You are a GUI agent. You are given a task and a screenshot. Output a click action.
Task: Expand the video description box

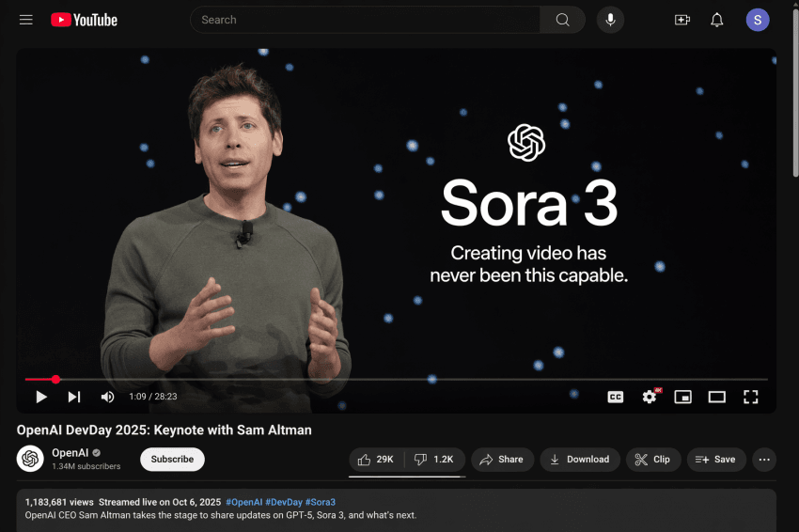point(397,510)
